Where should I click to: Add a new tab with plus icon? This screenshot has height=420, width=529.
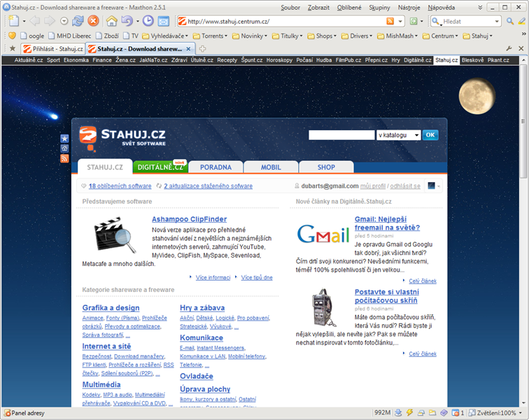click(x=202, y=49)
